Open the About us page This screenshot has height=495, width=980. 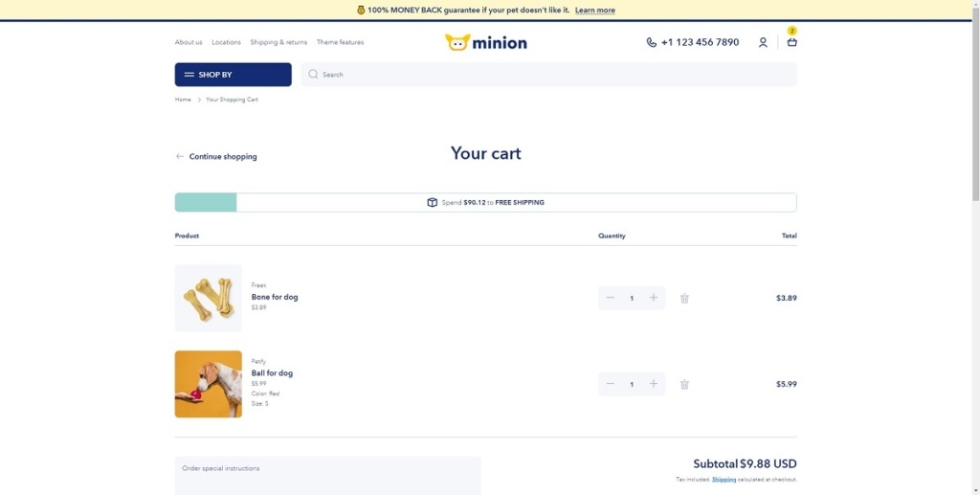point(189,42)
